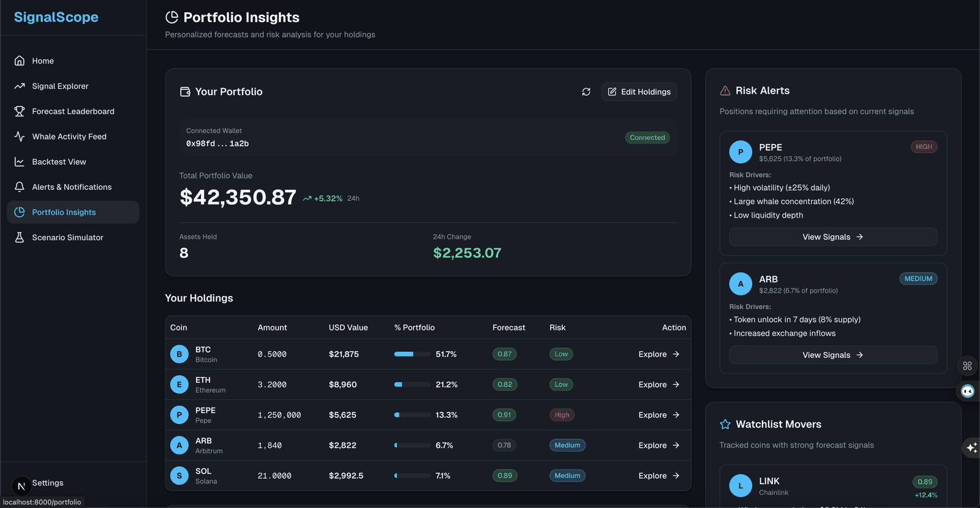
Task: Click the Scenario Simulator flask icon
Action: (x=20, y=237)
